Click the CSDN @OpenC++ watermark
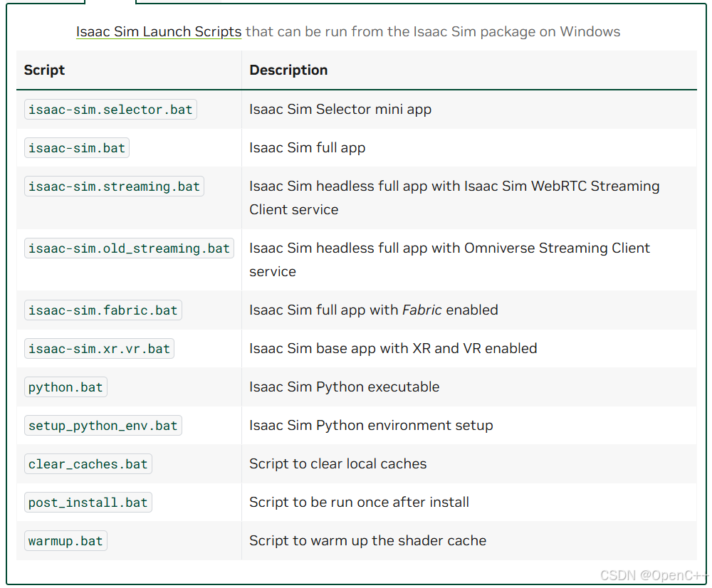Viewport: 712px width, 588px height. [654, 575]
